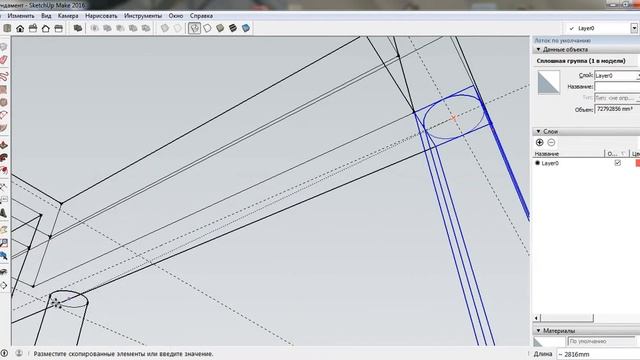
Task: Click the layers list horizontal scrollbar
Action: (567, 318)
